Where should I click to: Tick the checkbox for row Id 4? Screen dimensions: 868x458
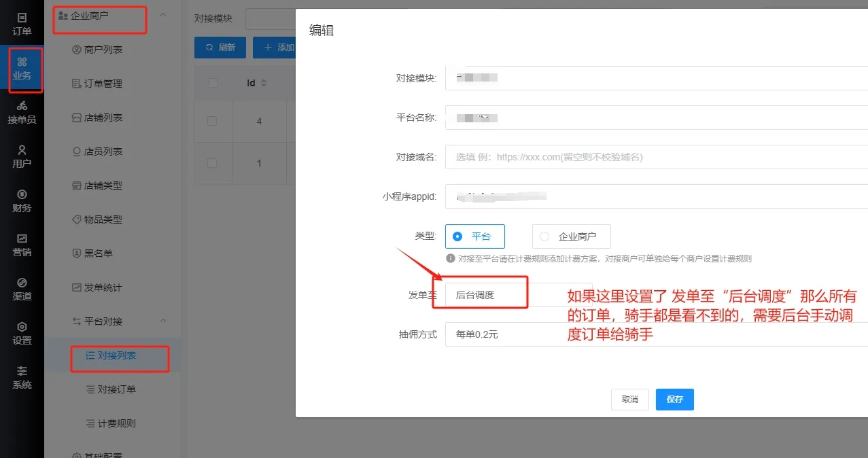tap(212, 121)
